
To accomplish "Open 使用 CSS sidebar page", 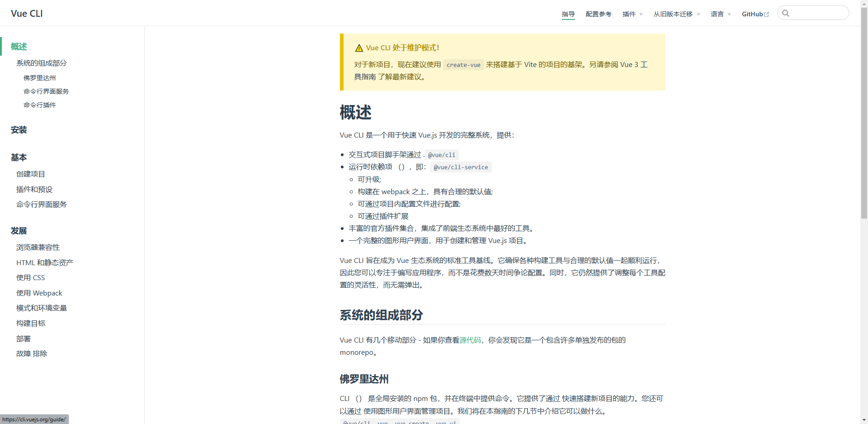I will click(x=31, y=278).
